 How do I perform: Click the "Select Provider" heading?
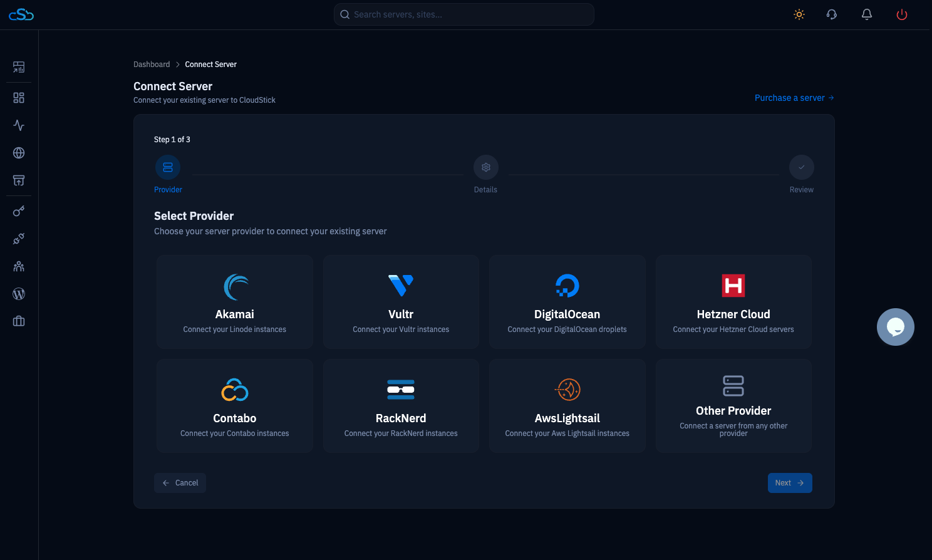tap(194, 216)
